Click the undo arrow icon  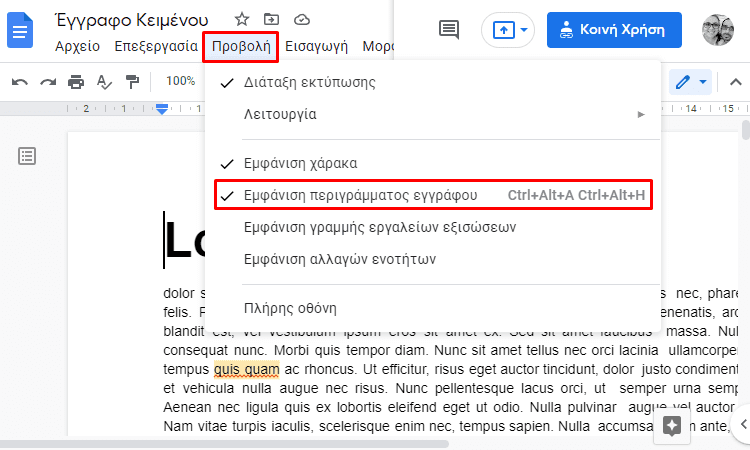pos(20,82)
